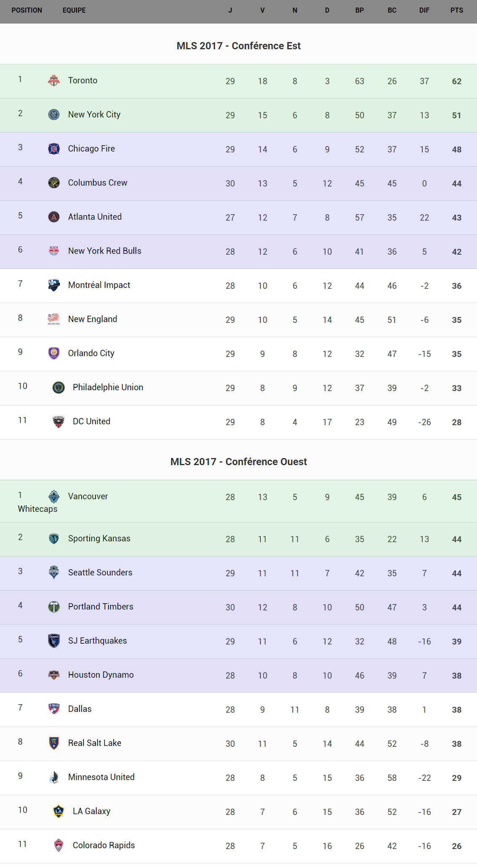
Task: Open the Seattle Sounders team link
Action: coord(100,572)
